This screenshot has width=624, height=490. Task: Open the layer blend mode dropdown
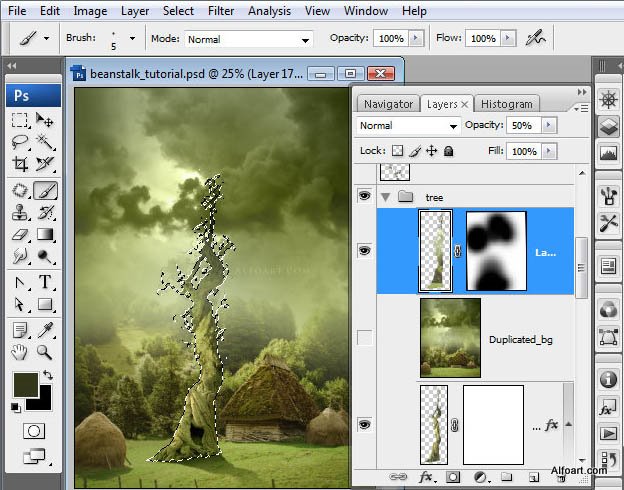click(x=408, y=126)
